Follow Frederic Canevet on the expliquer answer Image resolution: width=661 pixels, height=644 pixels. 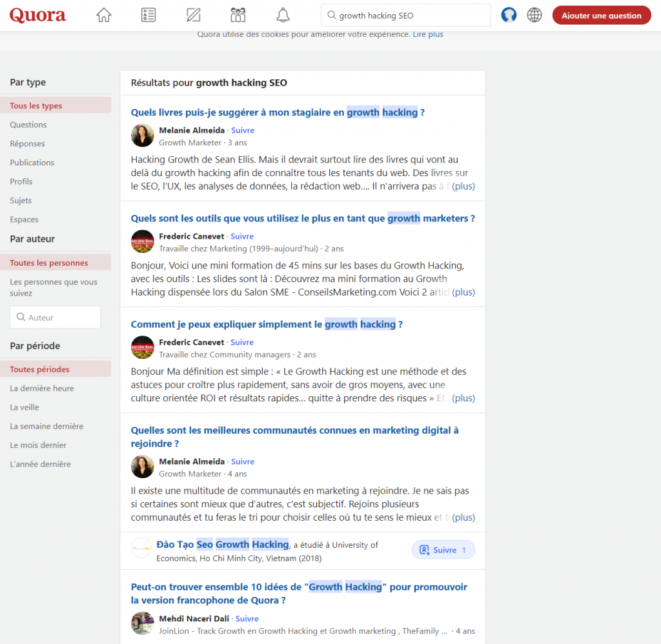[x=242, y=342]
